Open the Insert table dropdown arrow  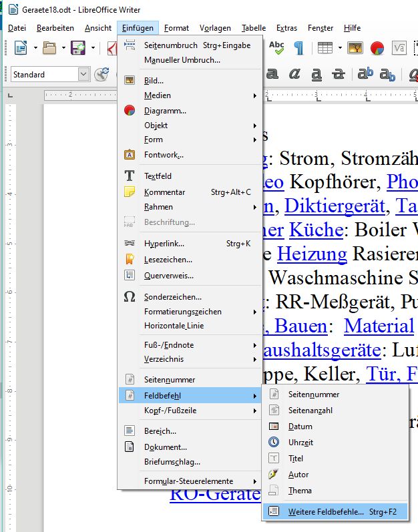(x=340, y=48)
